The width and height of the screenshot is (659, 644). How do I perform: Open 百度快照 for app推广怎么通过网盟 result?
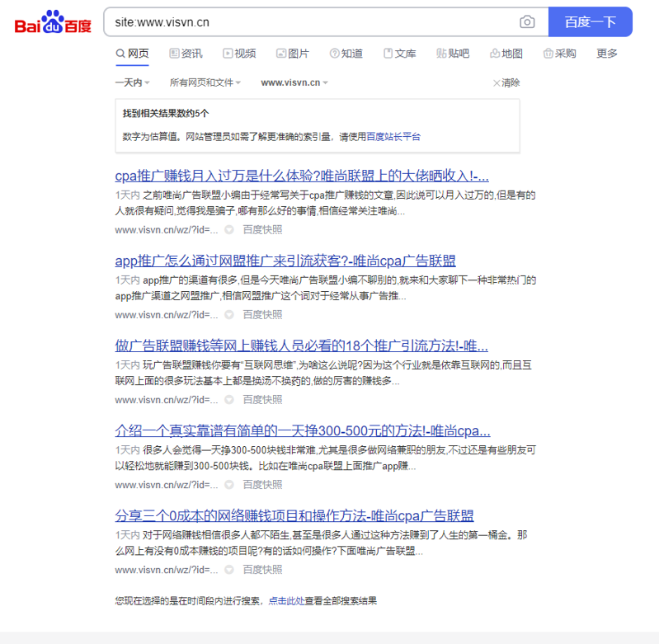(x=262, y=315)
